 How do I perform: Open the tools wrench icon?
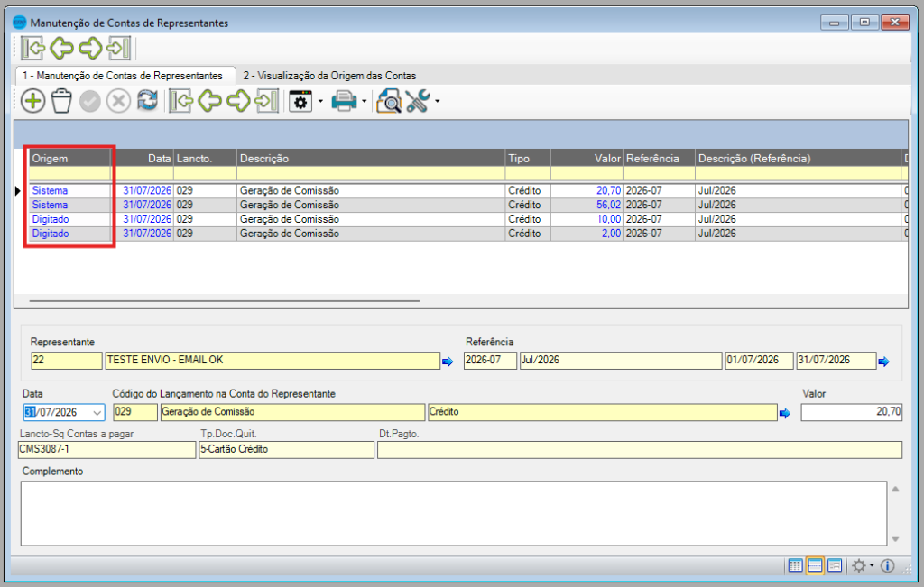point(418,101)
